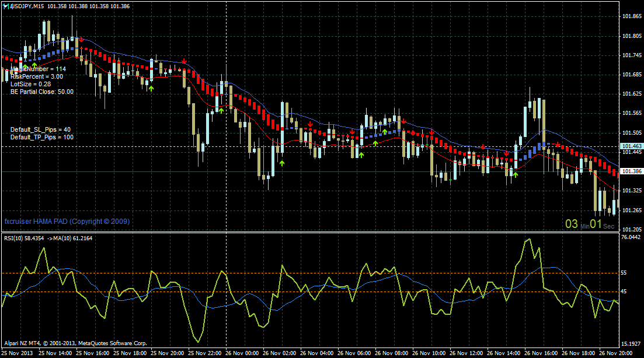Click the 101.445 price scale label
This screenshot has width=644, height=358.
[x=632, y=152]
